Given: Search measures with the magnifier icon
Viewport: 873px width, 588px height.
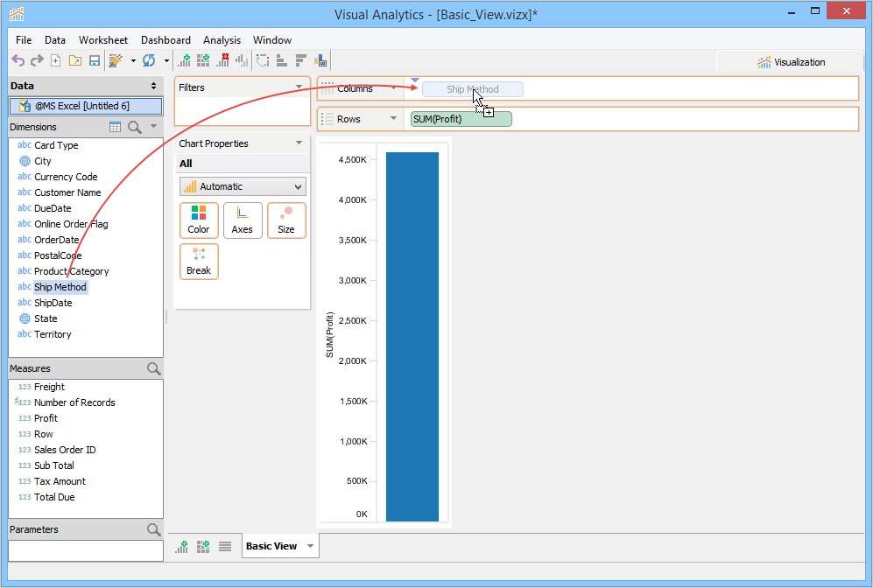Looking at the screenshot, I should click(153, 368).
